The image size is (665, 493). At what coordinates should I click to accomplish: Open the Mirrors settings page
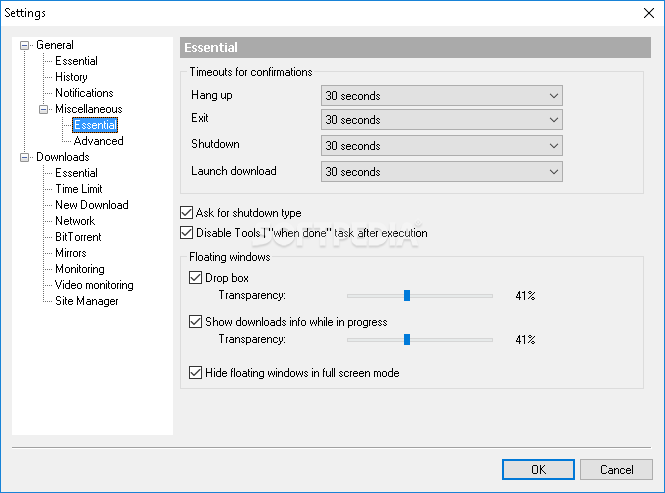click(x=71, y=253)
